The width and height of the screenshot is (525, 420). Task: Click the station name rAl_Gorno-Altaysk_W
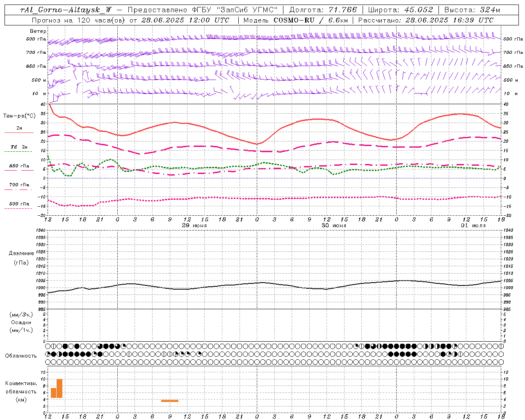click(x=66, y=10)
